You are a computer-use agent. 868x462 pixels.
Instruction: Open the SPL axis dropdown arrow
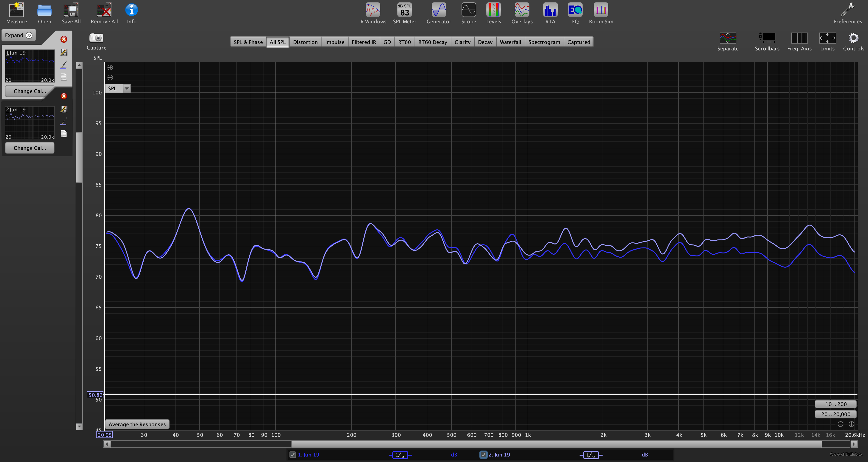pos(127,88)
